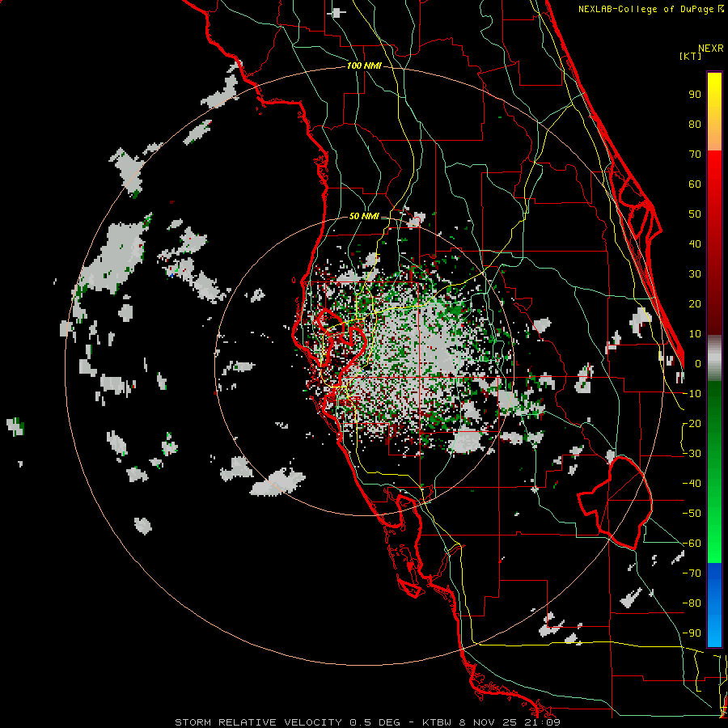728x728 pixels.
Task: Click the "NEXR" label above the color bar
Action: point(710,49)
